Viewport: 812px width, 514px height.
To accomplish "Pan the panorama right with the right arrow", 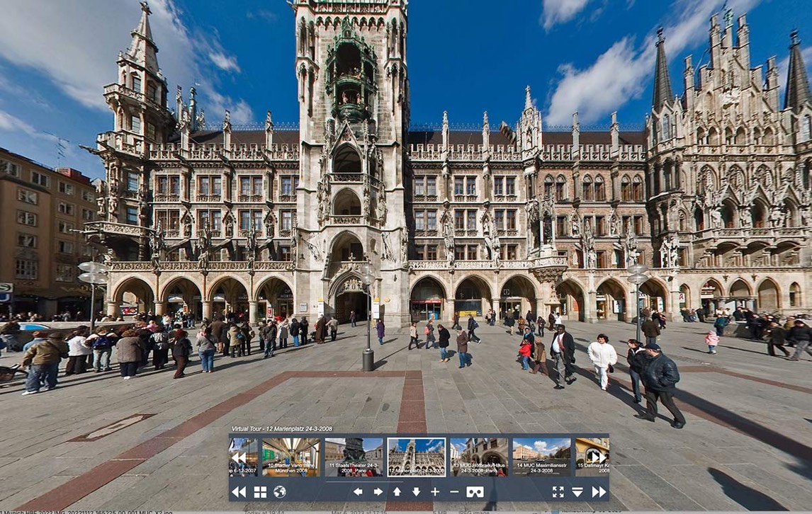I will tap(378, 491).
